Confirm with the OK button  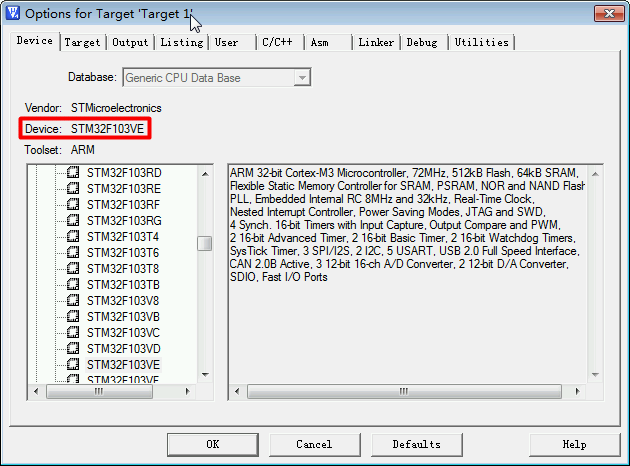213,444
